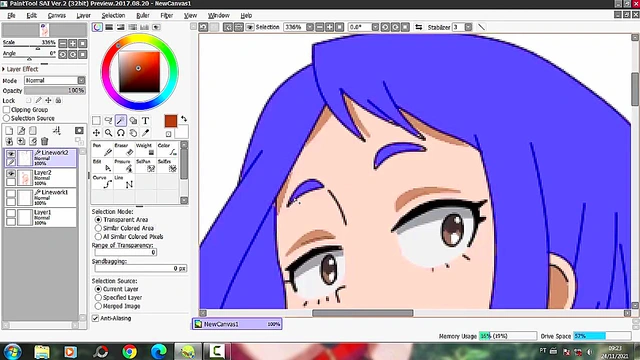Click the Sandbagging value field
Viewport: 640px width, 360px height.
click(x=140, y=268)
